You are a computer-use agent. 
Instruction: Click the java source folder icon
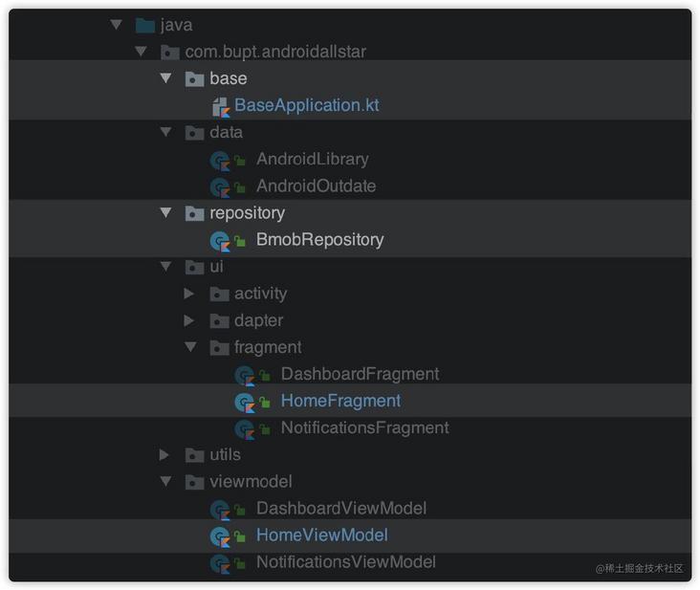[x=145, y=26]
